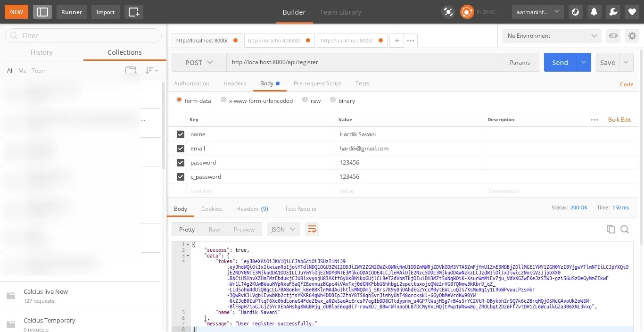Expand the No Environment dropdown
Image resolution: width=644 pixels, height=332 pixels.
552,36
